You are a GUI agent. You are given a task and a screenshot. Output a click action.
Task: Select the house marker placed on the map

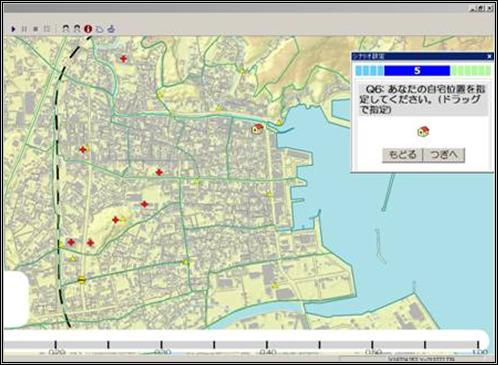point(258,128)
